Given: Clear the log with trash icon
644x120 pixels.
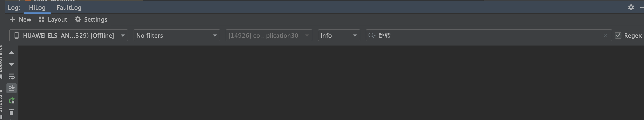Looking at the screenshot, I should tap(12, 112).
